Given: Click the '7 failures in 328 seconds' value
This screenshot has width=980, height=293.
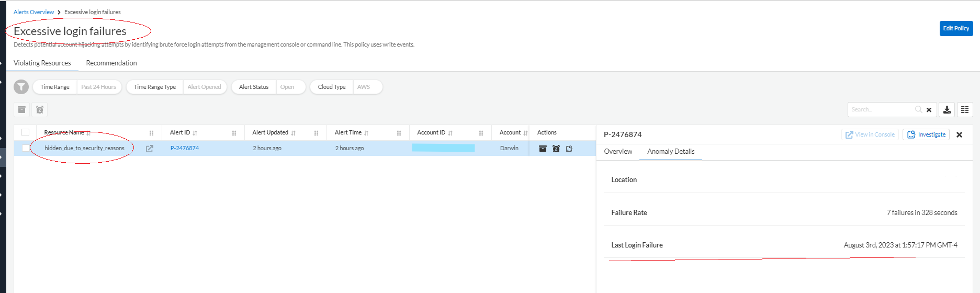Looking at the screenshot, I should pos(922,212).
